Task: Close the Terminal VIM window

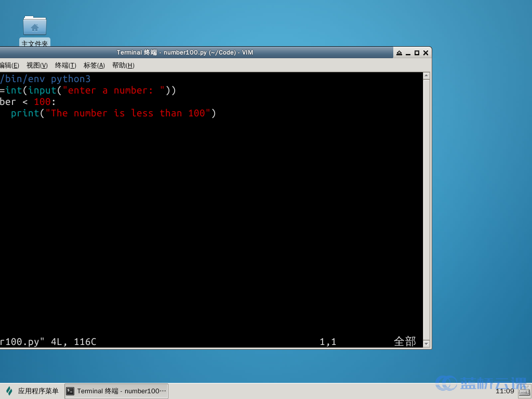Action: (x=425, y=53)
